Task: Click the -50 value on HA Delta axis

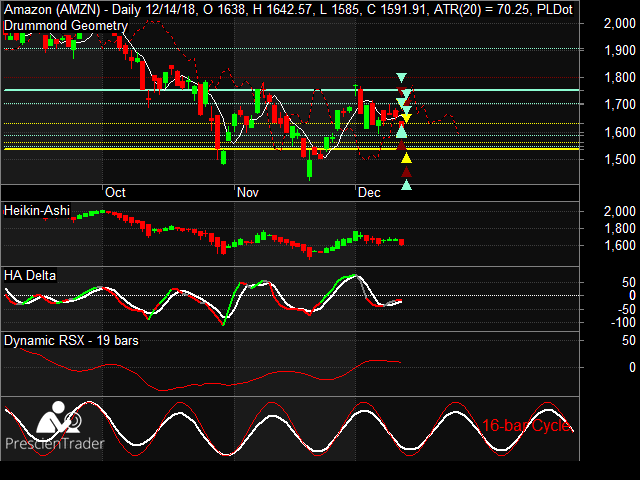Action: pos(626,309)
